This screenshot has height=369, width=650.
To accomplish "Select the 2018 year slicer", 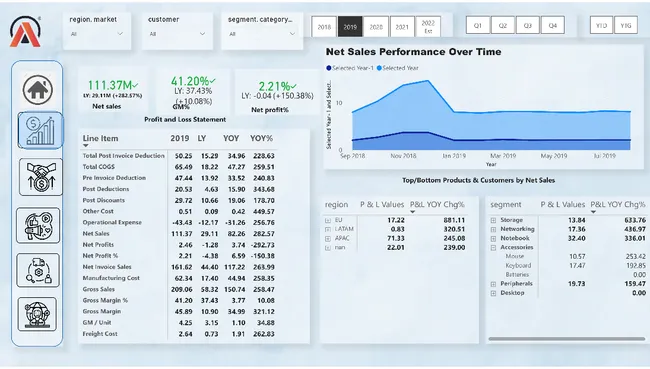I will pyautogui.click(x=324, y=27).
